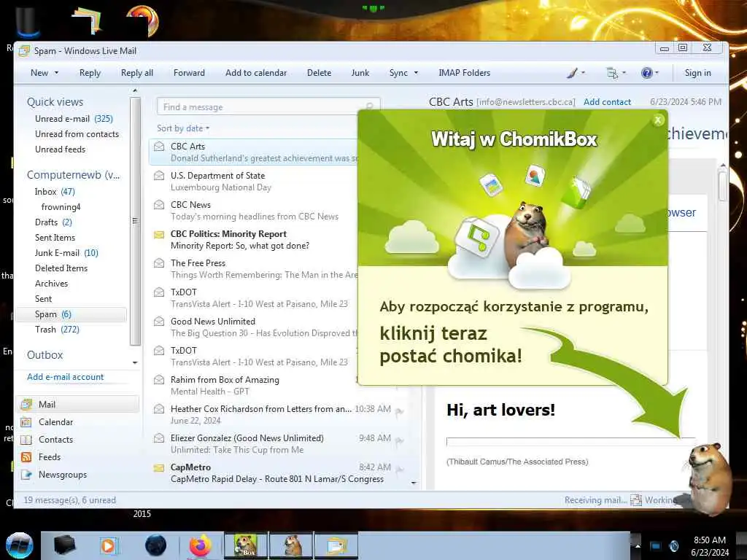This screenshot has width=747, height=560.
Task: Switch to Contacts section
Action: (55, 440)
